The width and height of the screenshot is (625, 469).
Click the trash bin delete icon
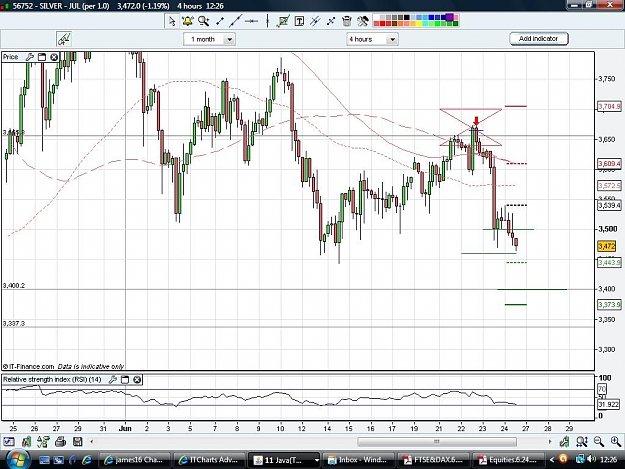pyautogui.click(x=347, y=21)
